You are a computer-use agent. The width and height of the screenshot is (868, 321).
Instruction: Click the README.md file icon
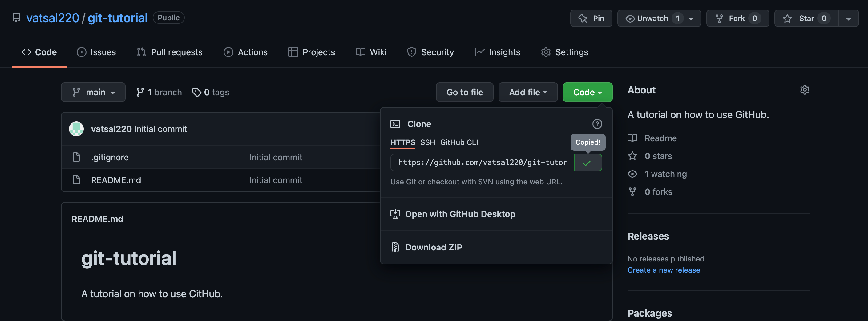pos(76,180)
